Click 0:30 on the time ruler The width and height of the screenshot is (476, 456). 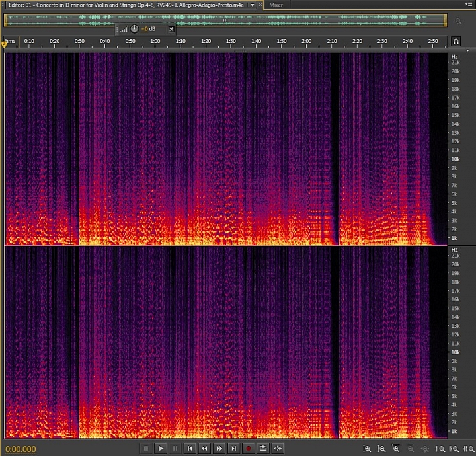(79, 41)
